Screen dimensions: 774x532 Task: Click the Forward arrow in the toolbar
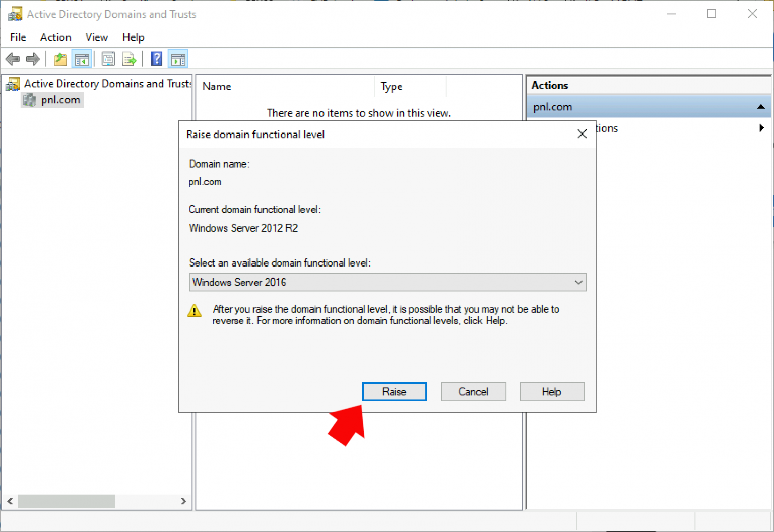(33, 59)
